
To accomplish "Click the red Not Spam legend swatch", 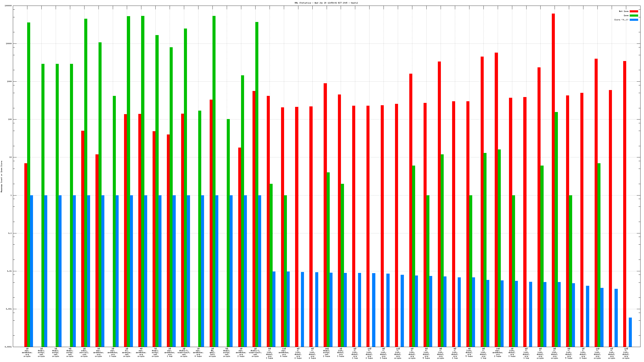I will click(633, 11).
